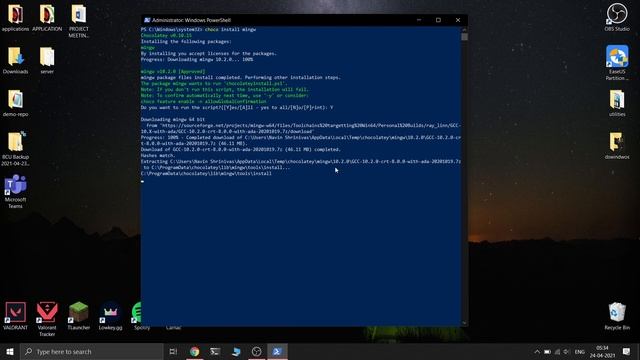
Task: Open the clock and calendar flyout
Action: 602,351
